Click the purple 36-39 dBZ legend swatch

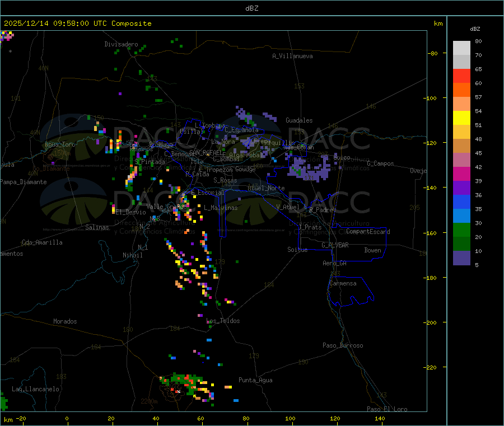coord(461,188)
